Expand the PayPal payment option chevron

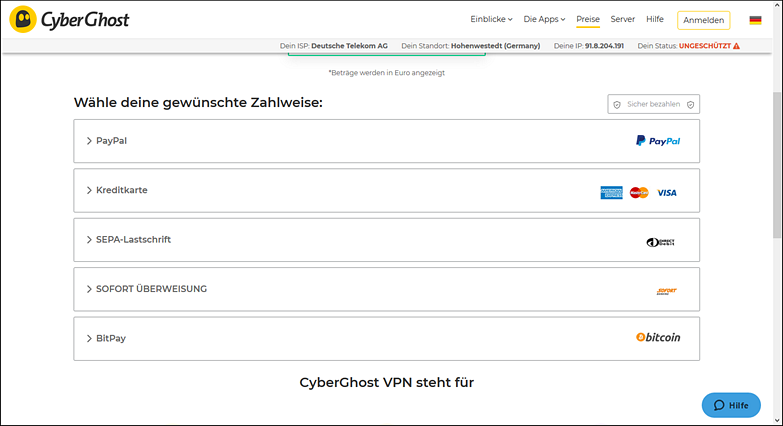(89, 141)
